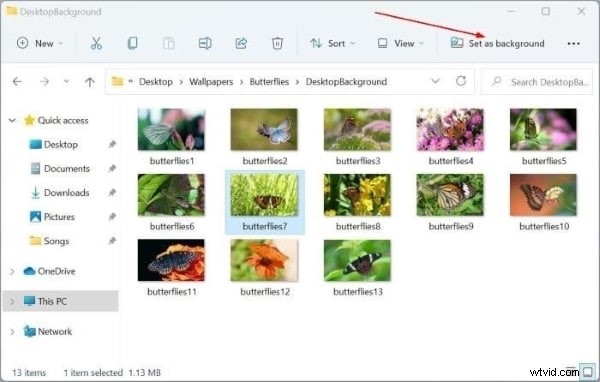Select butterflies10 thumbnail
The image size is (600, 382).
point(543,195)
